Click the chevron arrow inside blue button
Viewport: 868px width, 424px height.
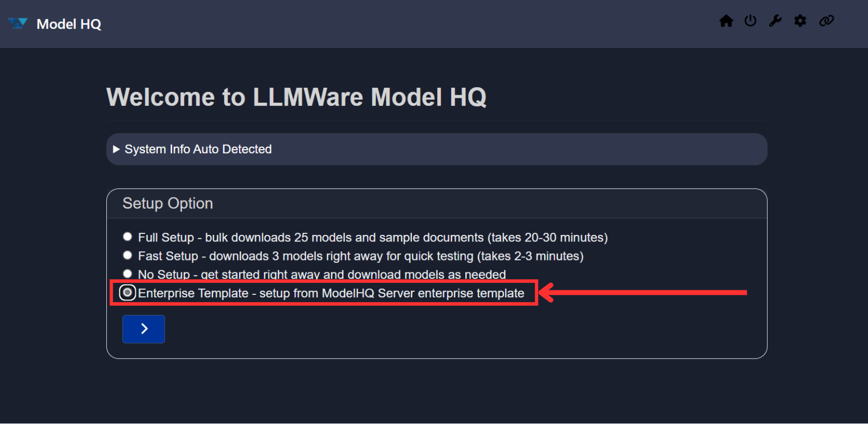coord(144,329)
